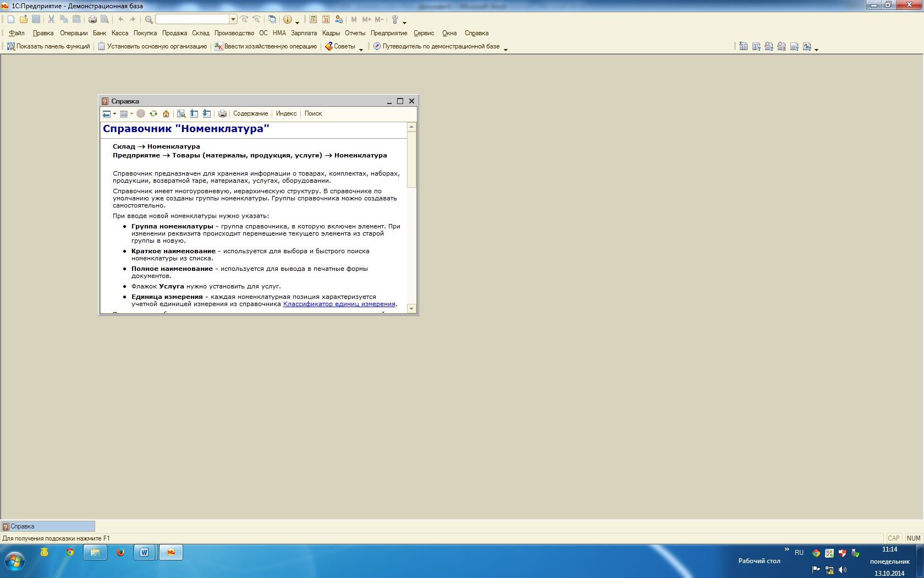Click the Undo arrow icon
Viewport: 924px width, 578px height.
pos(121,19)
